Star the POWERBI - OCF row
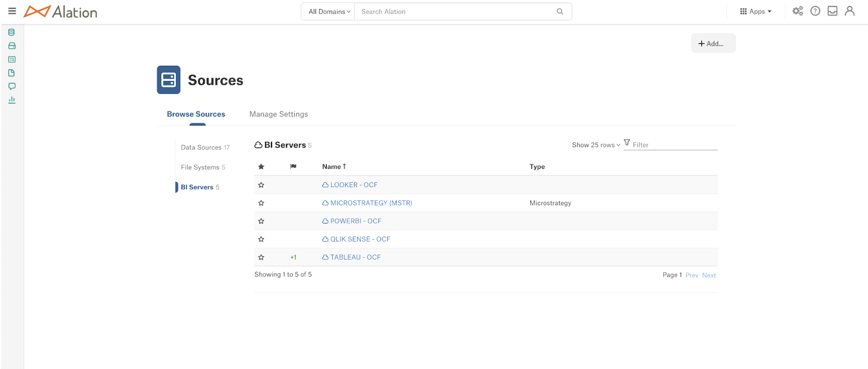 (261, 221)
